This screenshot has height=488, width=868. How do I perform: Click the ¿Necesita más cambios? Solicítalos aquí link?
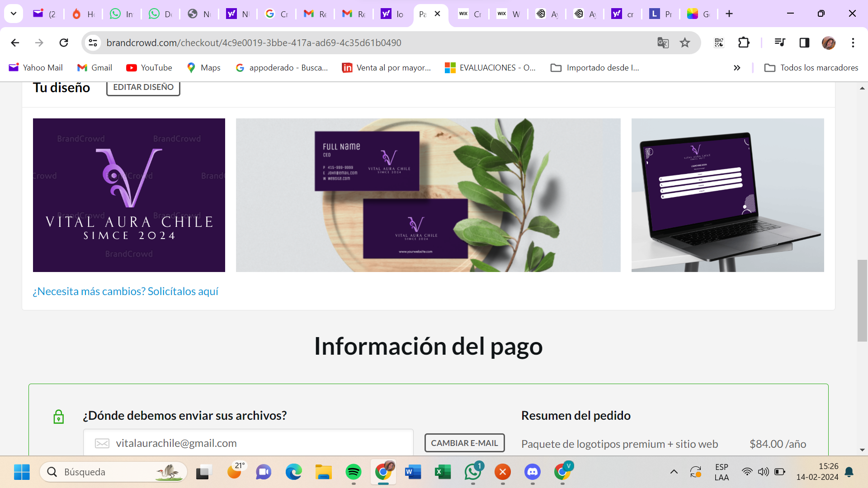125,291
